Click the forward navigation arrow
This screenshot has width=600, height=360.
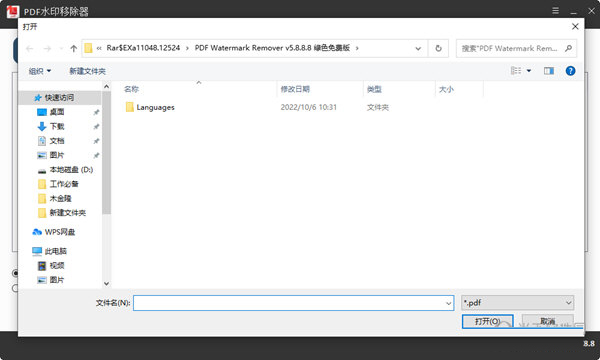(47, 49)
